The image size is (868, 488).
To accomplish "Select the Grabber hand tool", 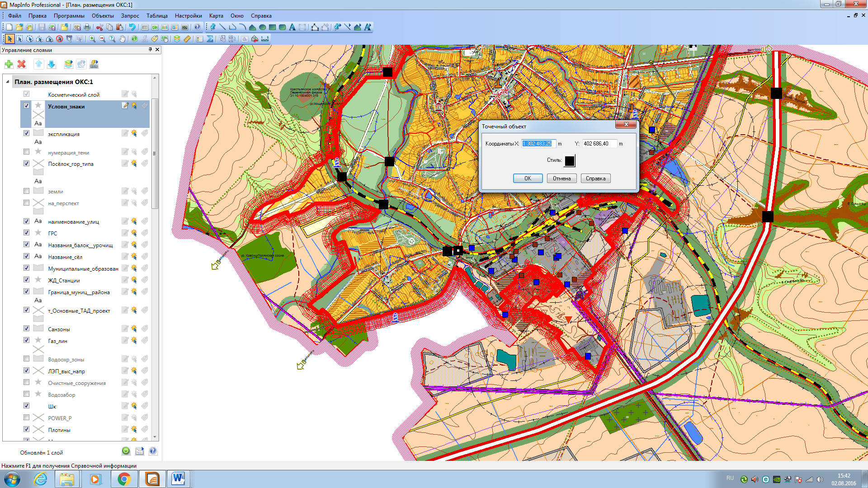I will pos(122,39).
